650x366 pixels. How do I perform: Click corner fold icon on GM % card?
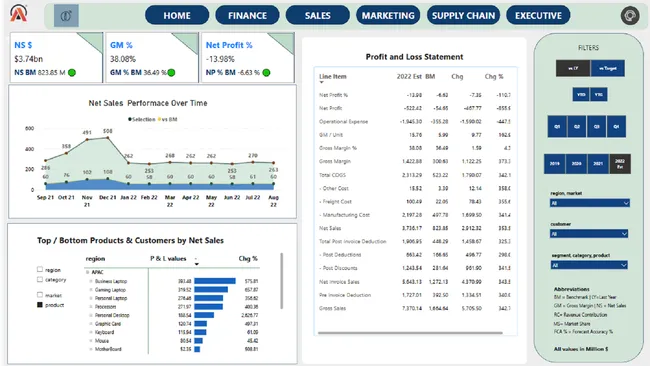pyautogui.click(x=187, y=41)
